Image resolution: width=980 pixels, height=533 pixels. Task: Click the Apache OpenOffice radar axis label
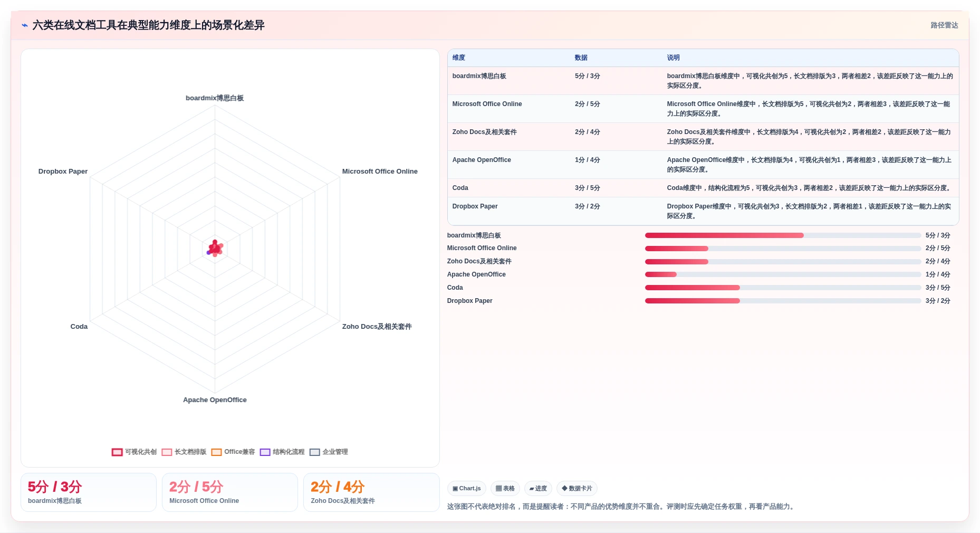[215, 400]
